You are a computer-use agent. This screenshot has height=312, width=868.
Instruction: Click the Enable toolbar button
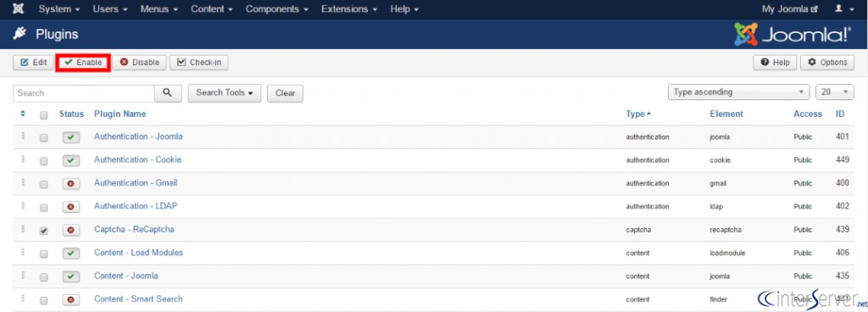coord(83,63)
